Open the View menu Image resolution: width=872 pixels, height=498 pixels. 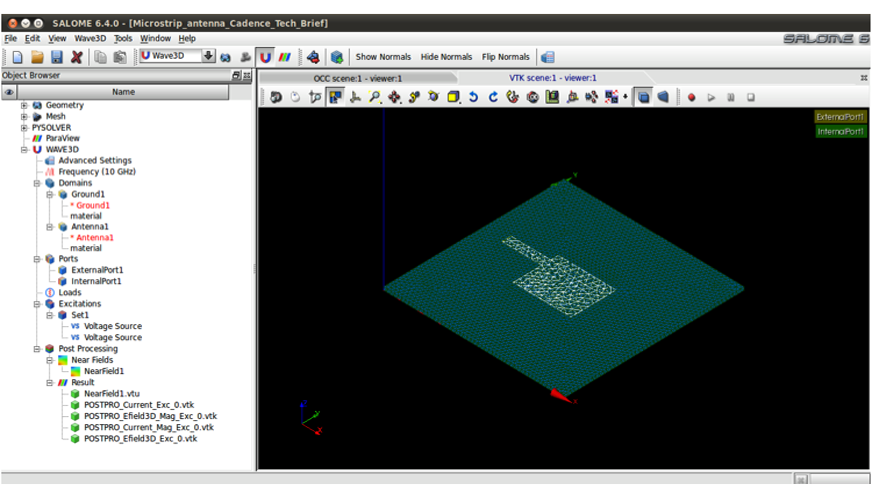(57, 38)
